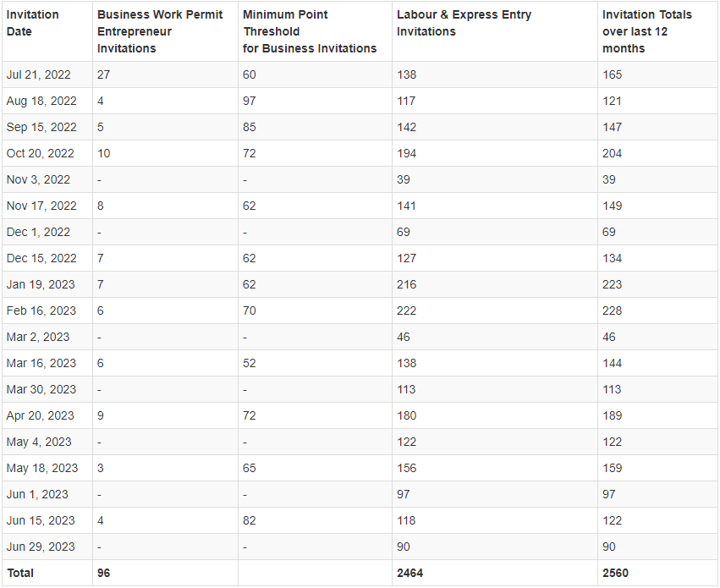Select the total value 2560
The height and width of the screenshot is (588, 720).
(x=615, y=573)
